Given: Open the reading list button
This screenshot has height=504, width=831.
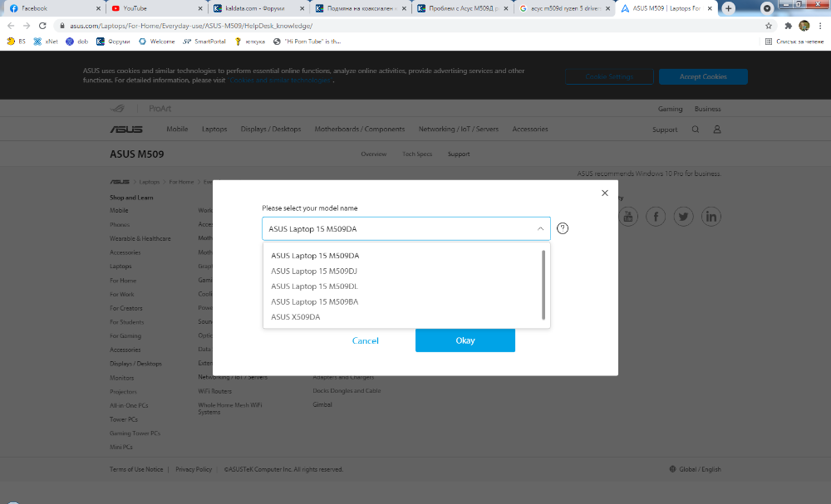Looking at the screenshot, I should click(794, 42).
